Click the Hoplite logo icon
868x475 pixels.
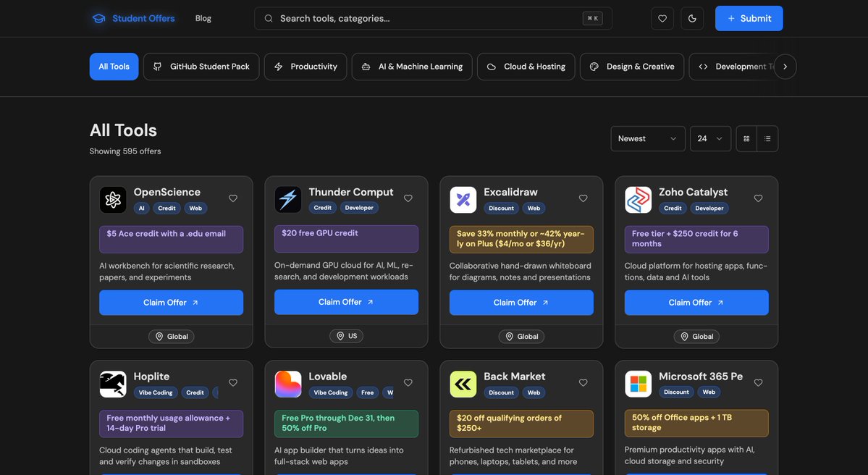(113, 384)
